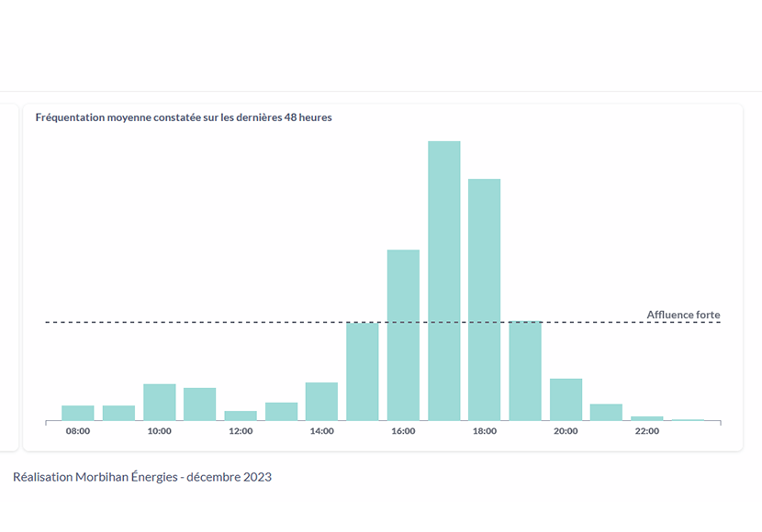Select the 14:00 bar
762x532 pixels.
[321, 402]
